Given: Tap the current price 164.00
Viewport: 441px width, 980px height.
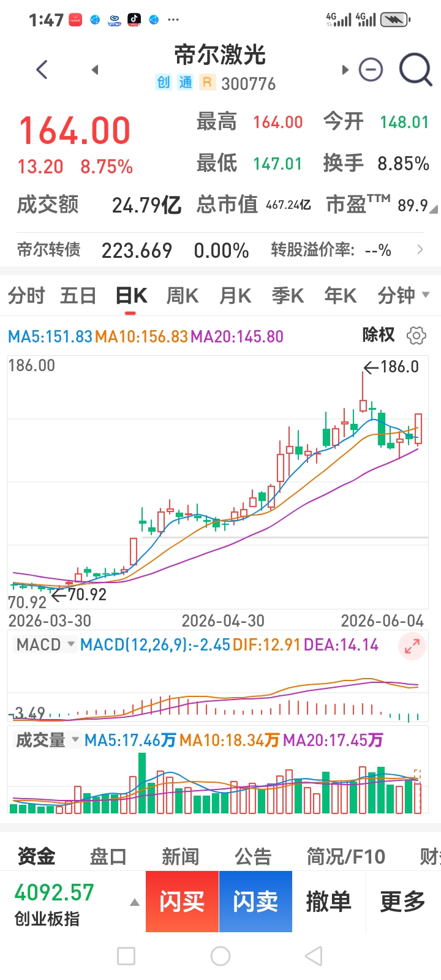Looking at the screenshot, I should [x=75, y=130].
